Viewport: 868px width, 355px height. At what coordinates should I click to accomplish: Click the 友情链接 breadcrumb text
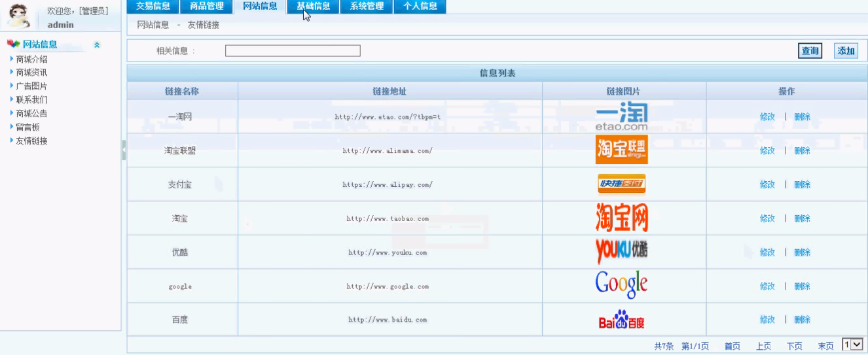tap(204, 25)
